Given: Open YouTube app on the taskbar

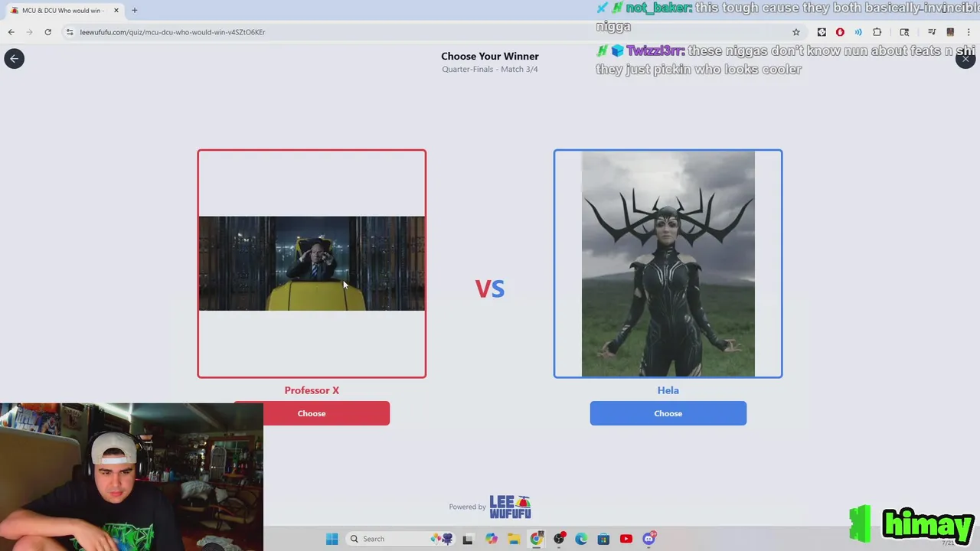Looking at the screenshot, I should tap(626, 539).
